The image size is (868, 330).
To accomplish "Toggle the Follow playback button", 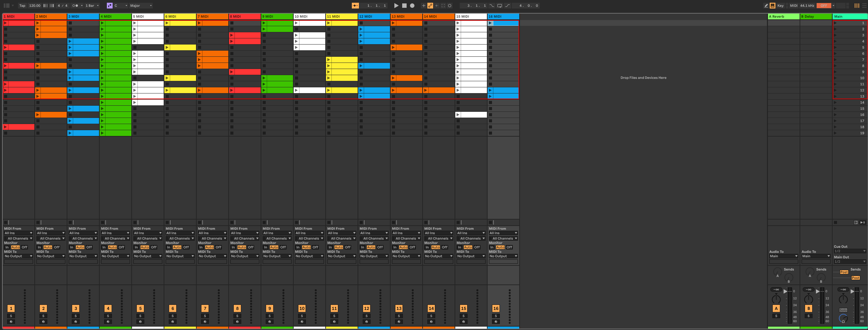I will click(x=355, y=6).
